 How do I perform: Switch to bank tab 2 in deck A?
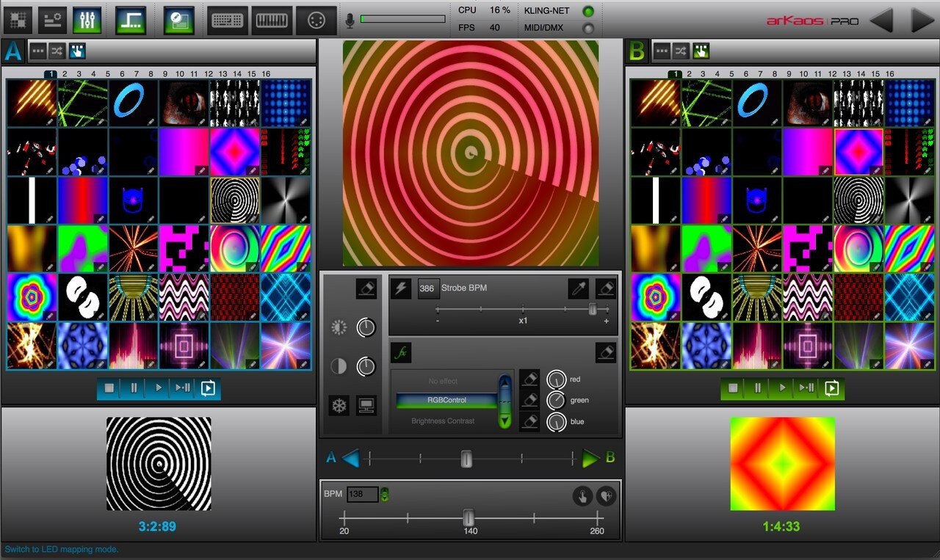pyautogui.click(x=64, y=74)
